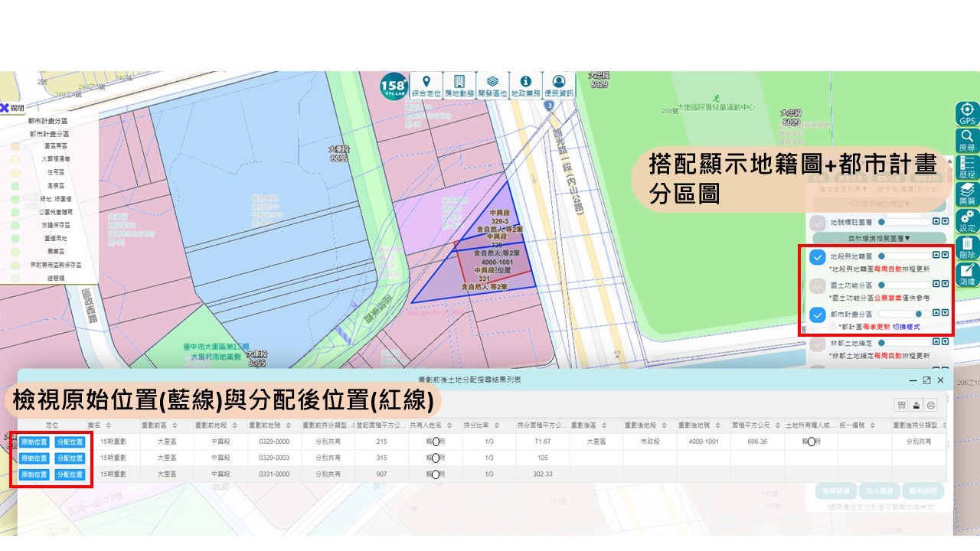
Task: Open 開發區位 in the top toolbar
Action: (x=492, y=85)
